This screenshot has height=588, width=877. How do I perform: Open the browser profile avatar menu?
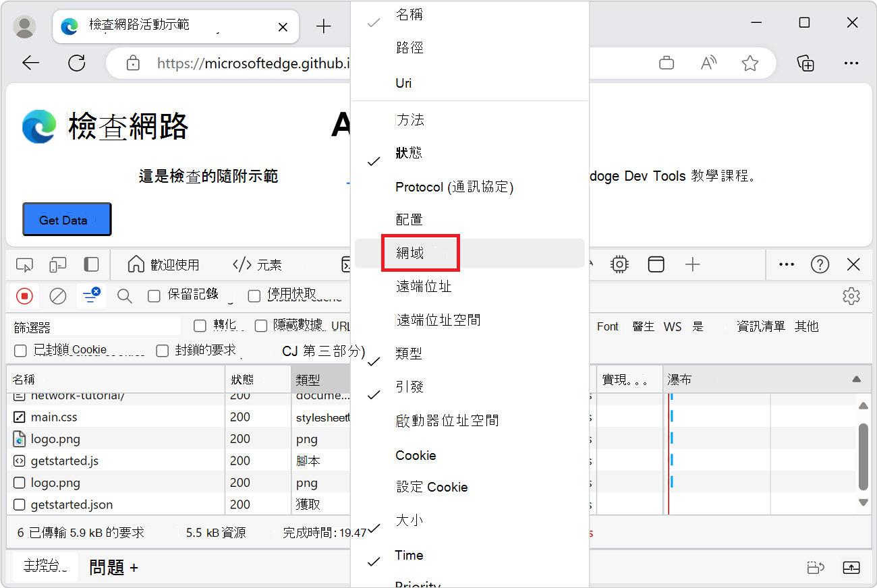pyautogui.click(x=24, y=26)
